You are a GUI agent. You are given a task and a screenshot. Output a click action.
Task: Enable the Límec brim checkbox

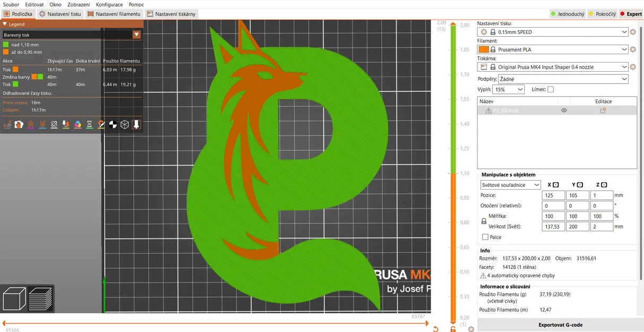click(551, 89)
